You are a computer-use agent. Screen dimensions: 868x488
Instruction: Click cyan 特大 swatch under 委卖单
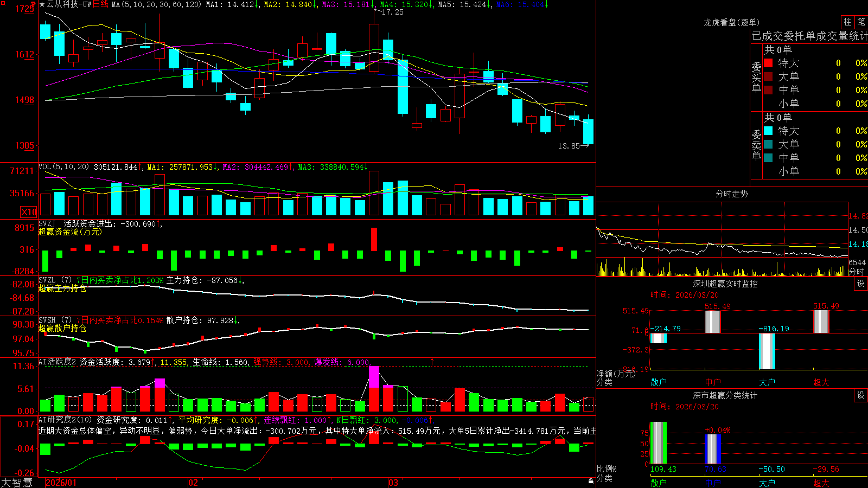768,131
